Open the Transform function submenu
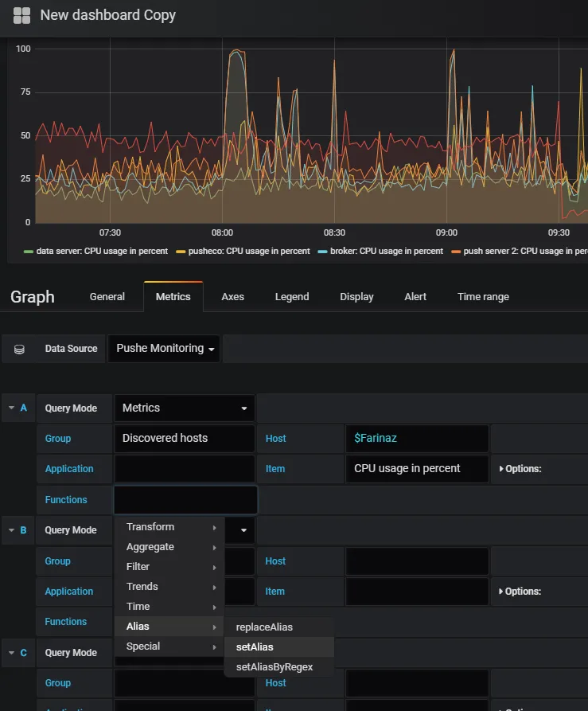The image size is (588, 711). [x=169, y=527]
